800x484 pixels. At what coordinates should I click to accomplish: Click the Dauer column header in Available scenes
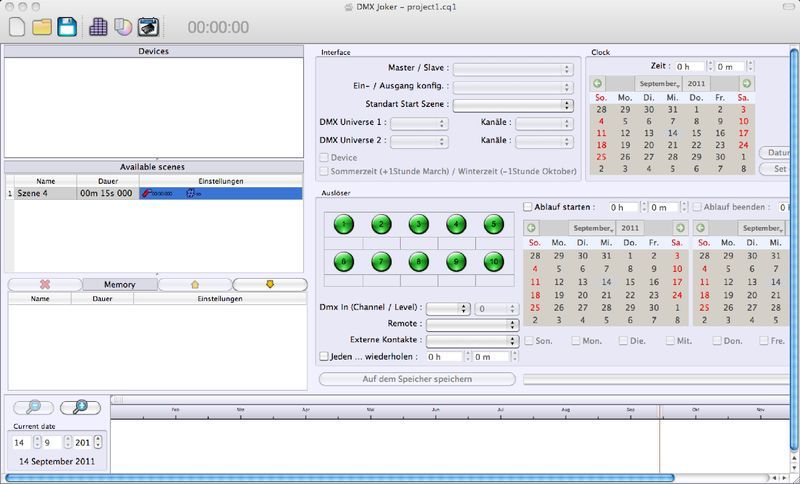[108, 181]
